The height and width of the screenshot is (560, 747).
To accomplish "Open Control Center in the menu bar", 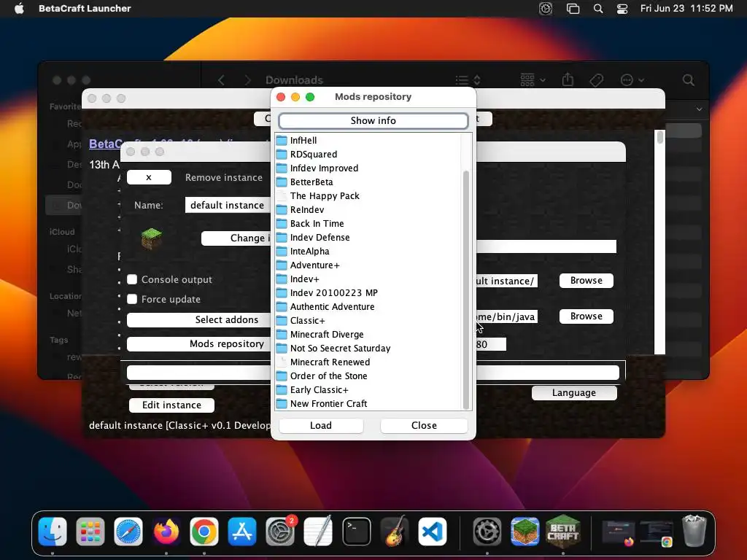I will (x=622, y=9).
